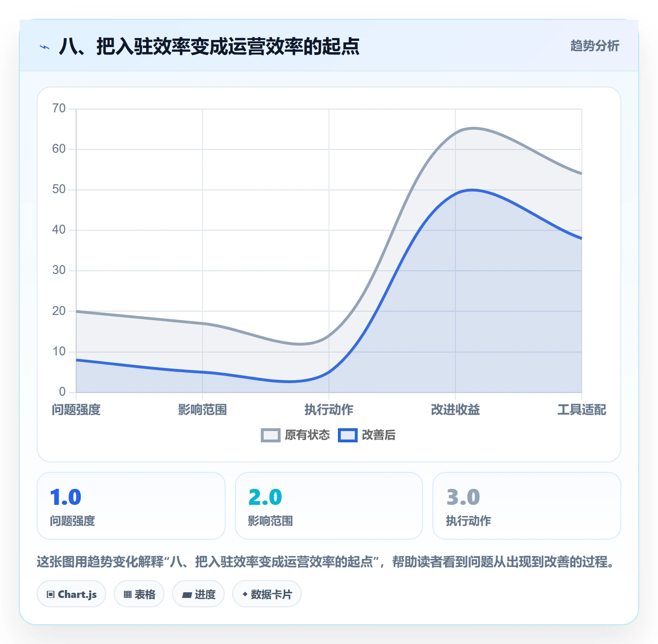Click the 趋势分析 label in the header
Screen dimensions: 658x644
(x=595, y=46)
